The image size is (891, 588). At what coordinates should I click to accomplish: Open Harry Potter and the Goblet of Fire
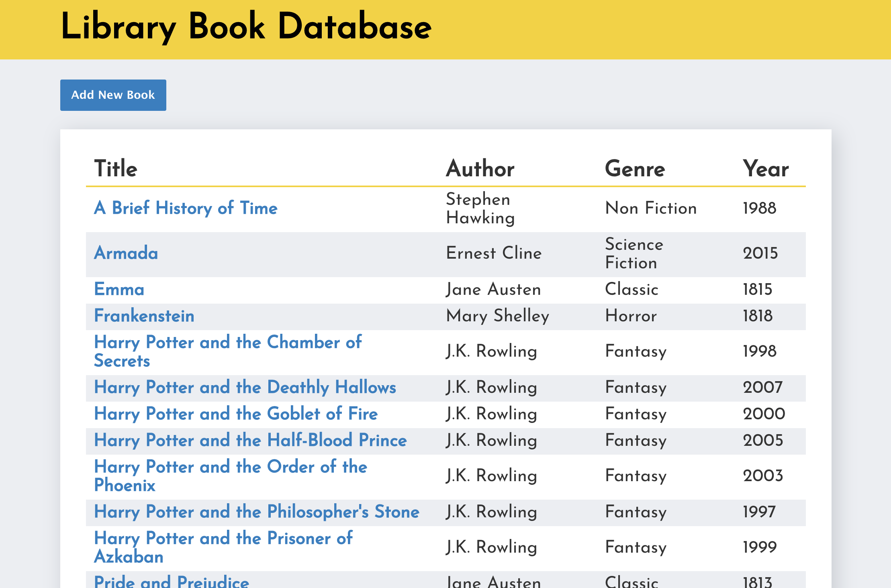(x=236, y=414)
